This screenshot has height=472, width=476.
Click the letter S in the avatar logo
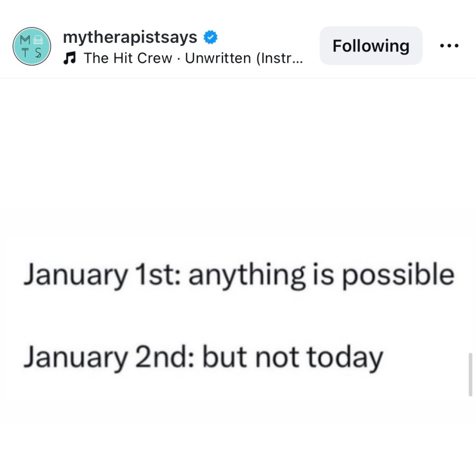tap(39, 53)
